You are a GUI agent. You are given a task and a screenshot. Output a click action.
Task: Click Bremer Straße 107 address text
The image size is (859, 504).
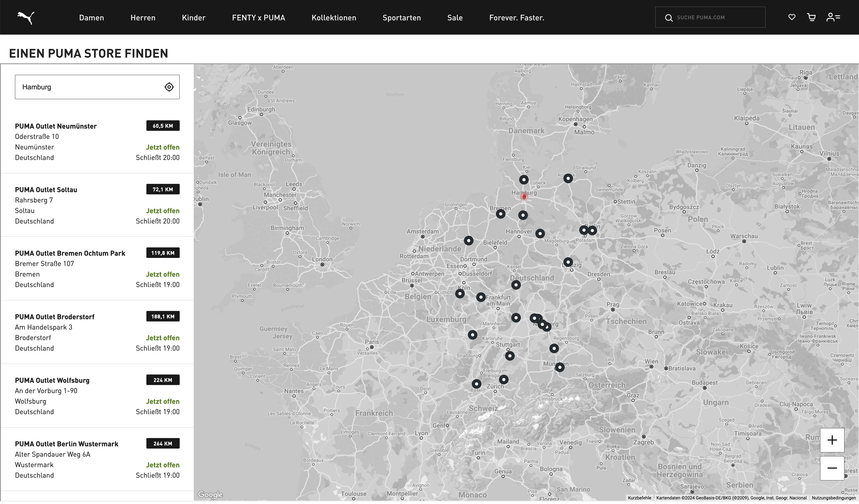44,264
